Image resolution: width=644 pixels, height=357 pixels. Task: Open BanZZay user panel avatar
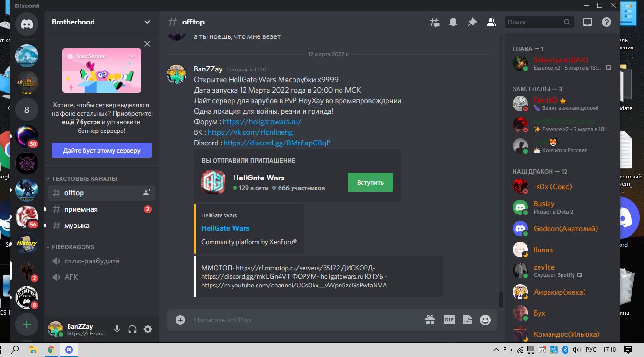(x=56, y=329)
